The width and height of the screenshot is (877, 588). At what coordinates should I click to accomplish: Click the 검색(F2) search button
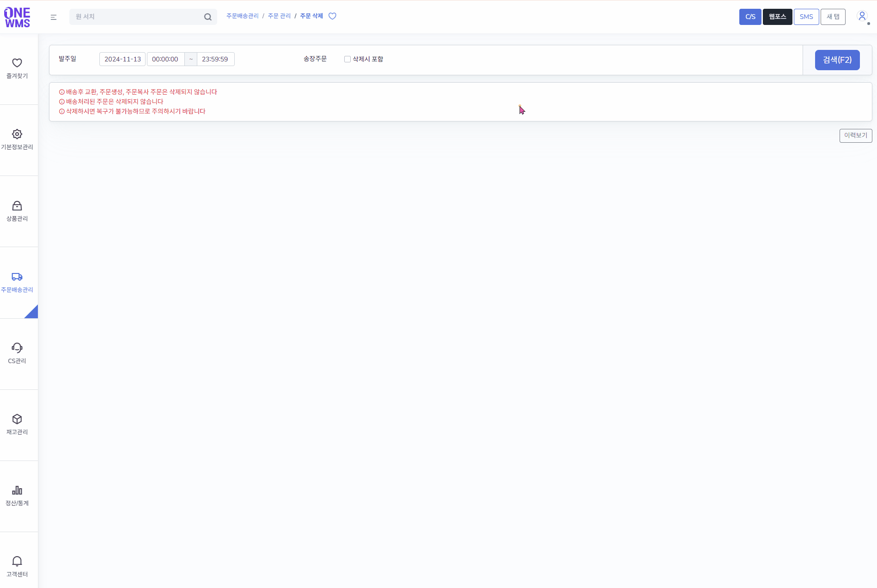coord(837,60)
